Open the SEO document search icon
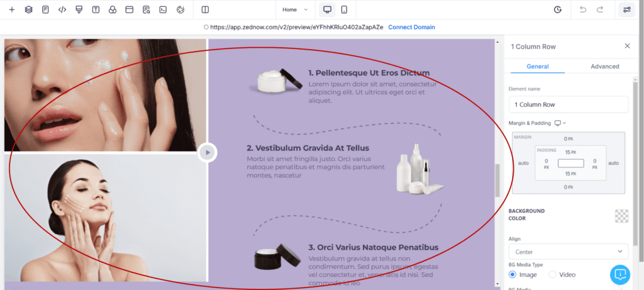This screenshot has height=290, width=644. point(146,10)
